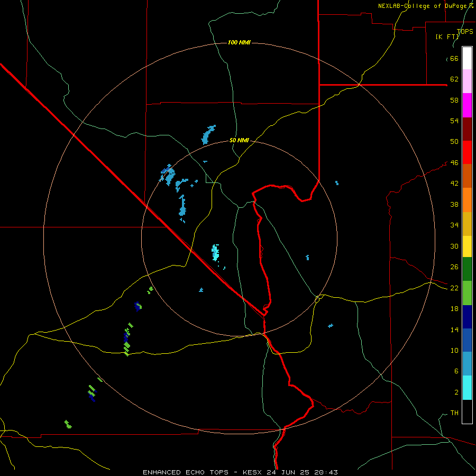476x476 pixels.
Task: Click the white swatch in the tops legend
Action: 467,58
